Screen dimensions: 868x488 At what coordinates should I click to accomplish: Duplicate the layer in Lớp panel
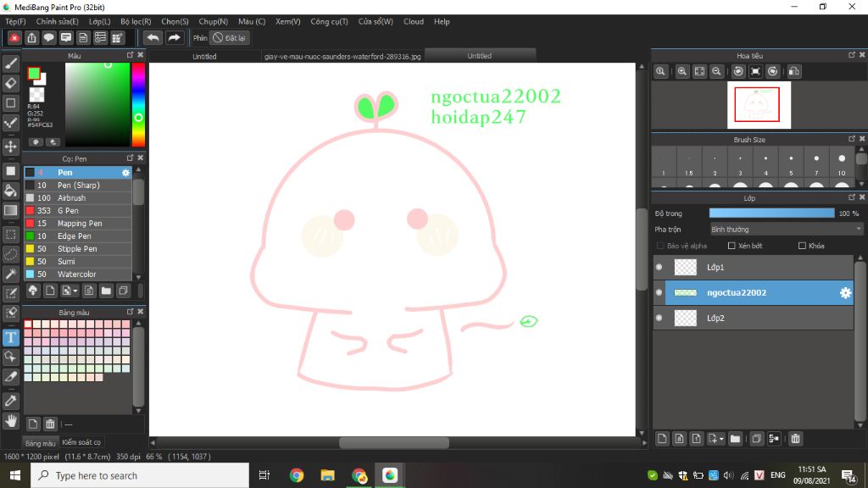pos(756,439)
